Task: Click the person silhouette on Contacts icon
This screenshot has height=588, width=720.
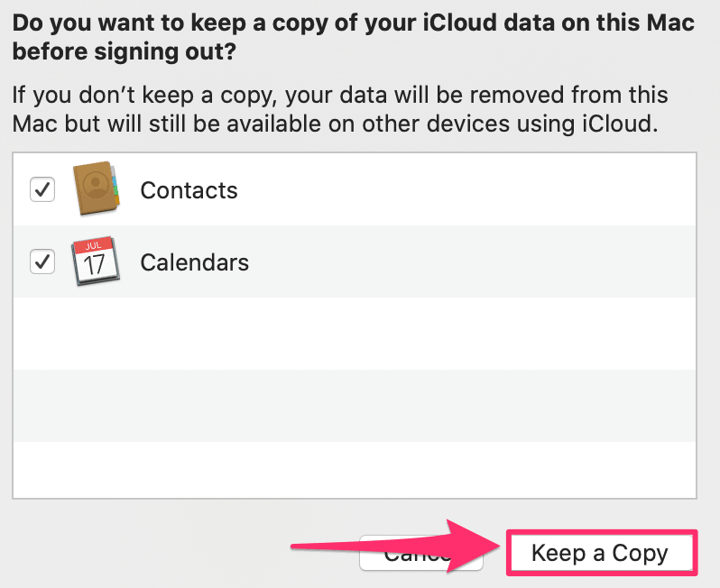Action: (96, 185)
